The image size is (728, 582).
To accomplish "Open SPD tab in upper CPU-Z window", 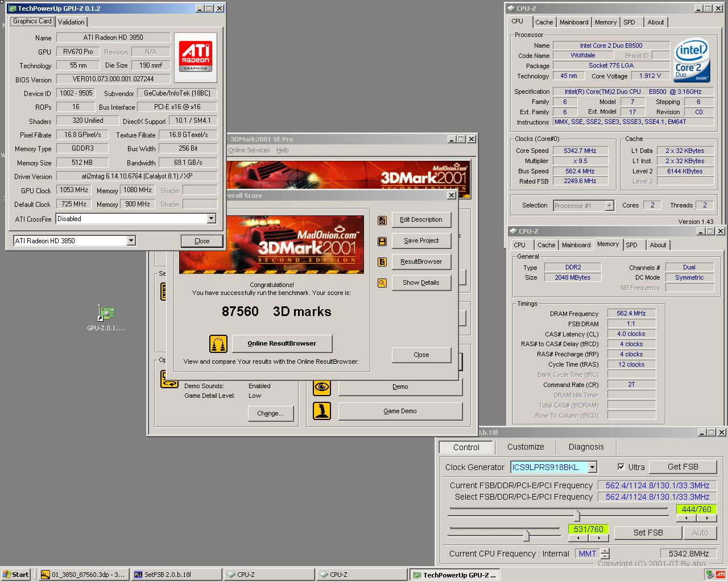I will point(629,22).
